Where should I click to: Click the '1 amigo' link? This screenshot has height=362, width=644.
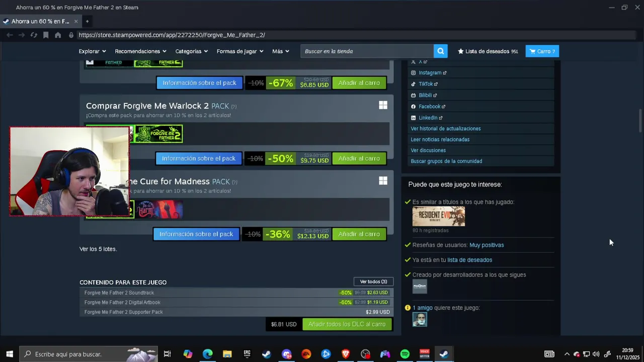click(423, 308)
